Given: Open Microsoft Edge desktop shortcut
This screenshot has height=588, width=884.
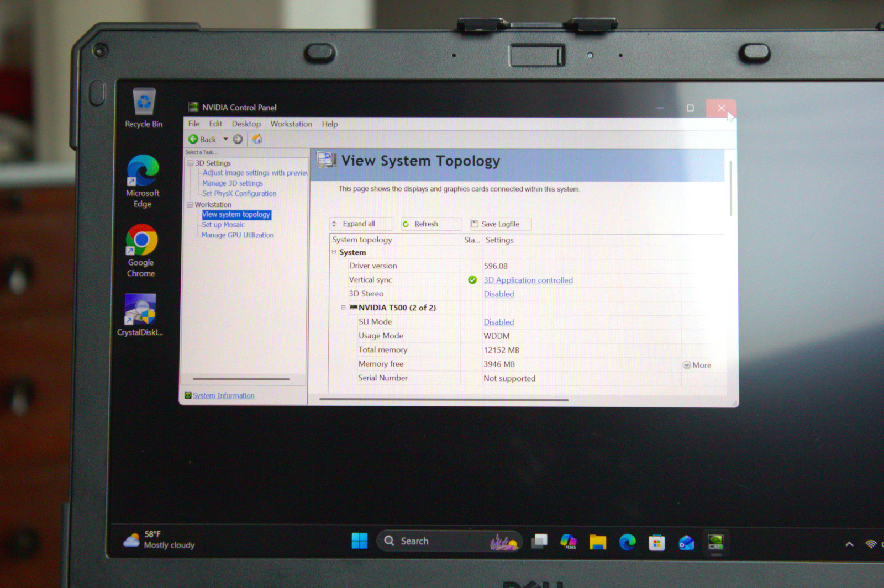Looking at the screenshot, I should click(143, 182).
